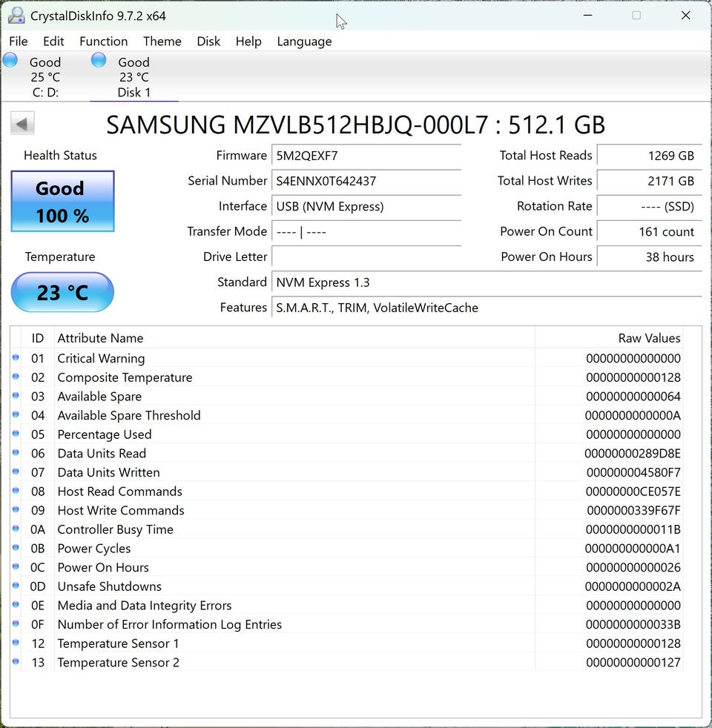Open the Theme menu

162,42
